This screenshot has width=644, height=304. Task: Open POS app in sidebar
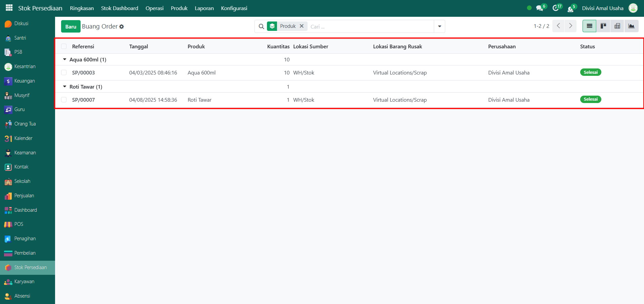(x=19, y=224)
